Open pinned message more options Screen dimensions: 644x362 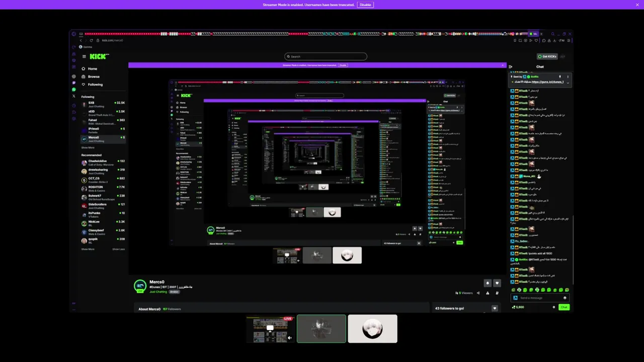(568, 76)
